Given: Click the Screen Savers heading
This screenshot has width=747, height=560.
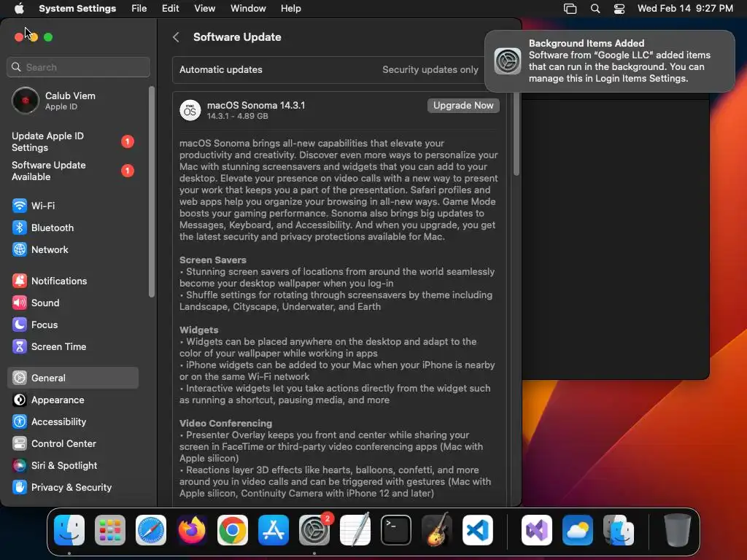Looking at the screenshot, I should pyautogui.click(x=213, y=260).
